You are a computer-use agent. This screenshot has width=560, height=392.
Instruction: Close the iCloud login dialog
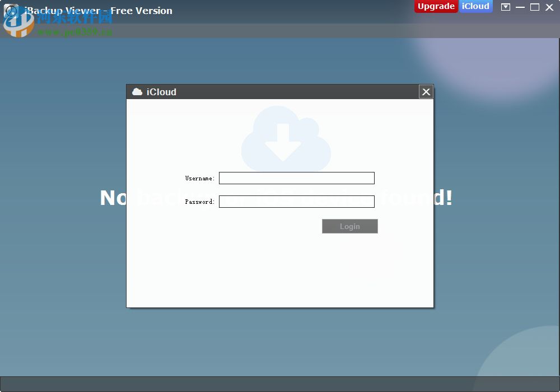pyautogui.click(x=426, y=91)
